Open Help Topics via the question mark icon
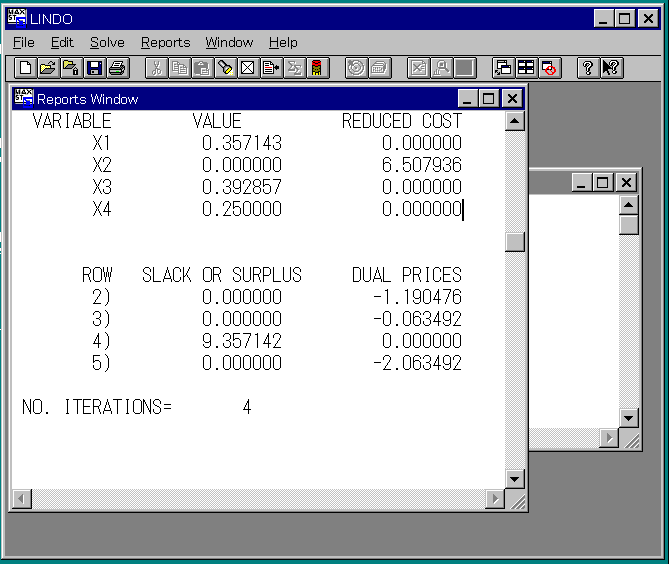The width and height of the screenshot is (669, 564). (x=588, y=68)
